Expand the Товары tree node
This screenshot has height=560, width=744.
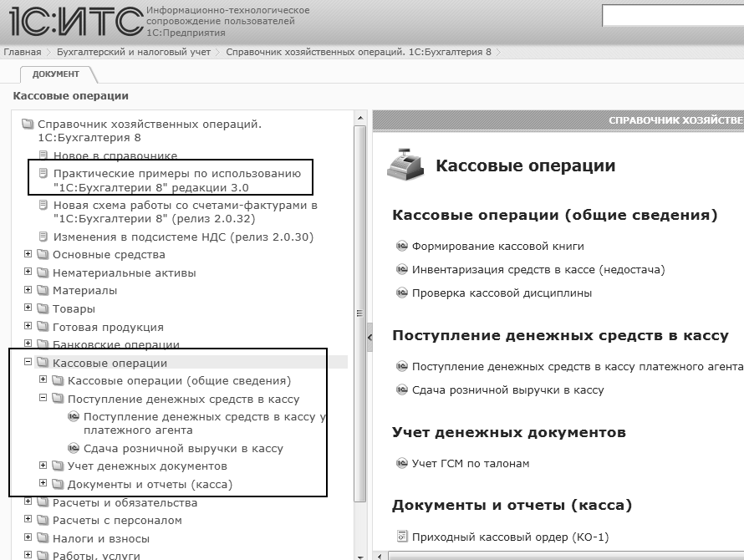click(28, 308)
